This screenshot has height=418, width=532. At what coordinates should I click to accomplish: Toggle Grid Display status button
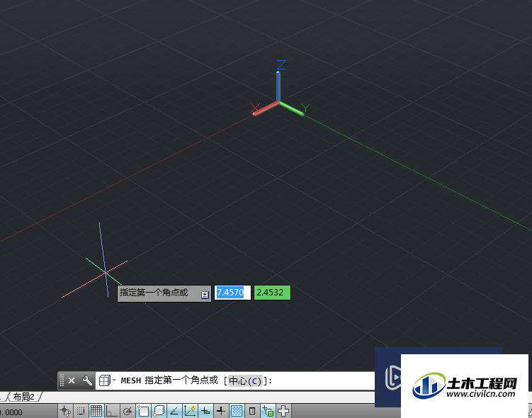click(96, 411)
